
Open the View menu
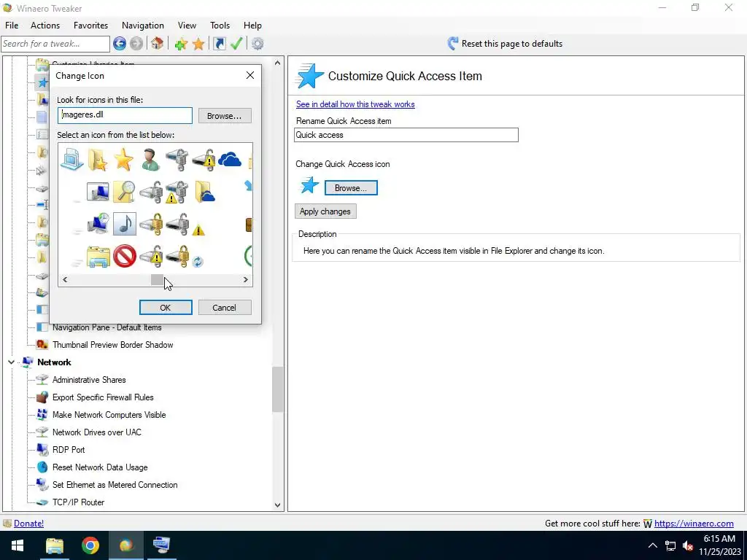(187, 26)
